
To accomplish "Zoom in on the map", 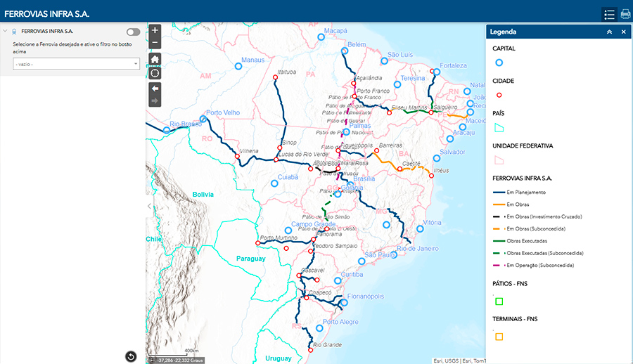I will click(x=155, y=30).
